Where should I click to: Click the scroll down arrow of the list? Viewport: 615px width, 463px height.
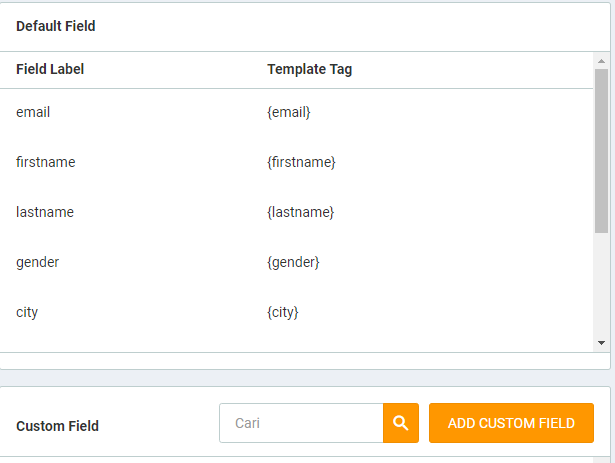pos(601,342)
